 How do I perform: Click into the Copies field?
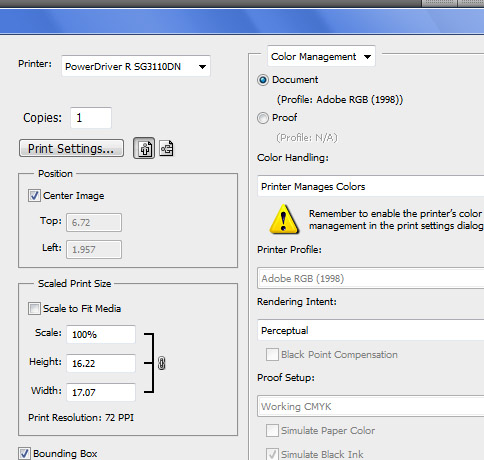pos(91,118)
